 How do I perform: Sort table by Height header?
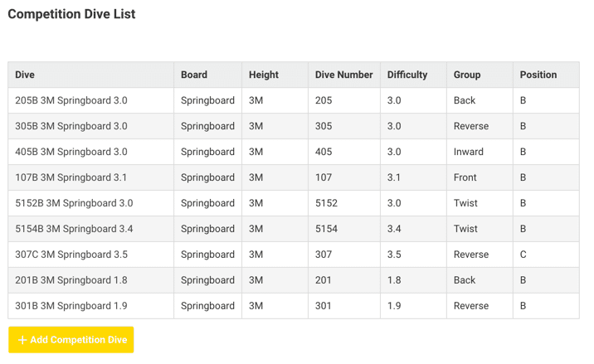tap(264, 75)
